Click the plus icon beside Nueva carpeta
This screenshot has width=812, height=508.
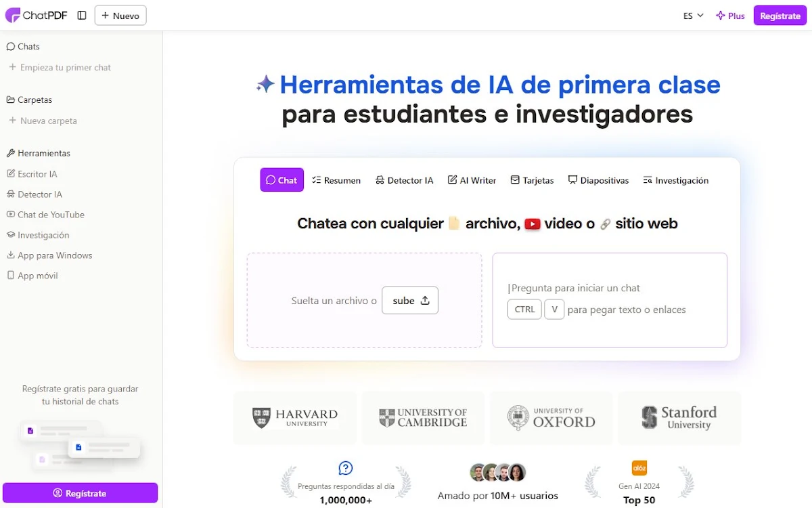[12, 121]
